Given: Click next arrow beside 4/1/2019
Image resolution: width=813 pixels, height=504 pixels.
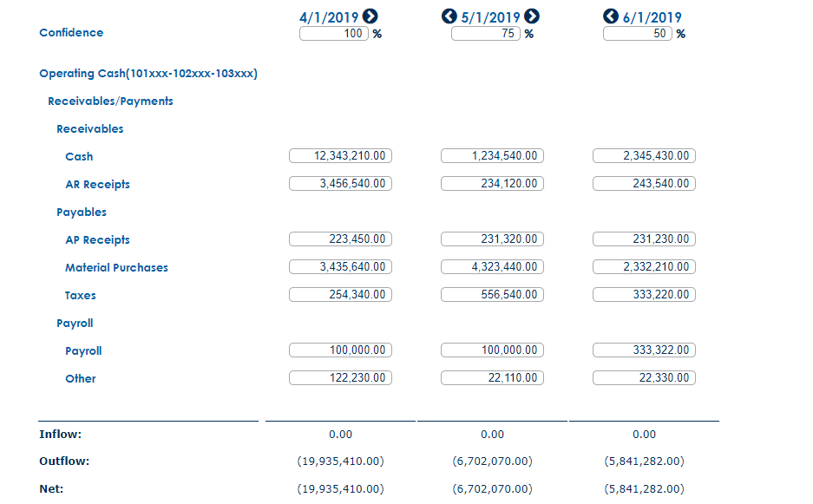Looking at the screenshot, I should tap(370, 16).
